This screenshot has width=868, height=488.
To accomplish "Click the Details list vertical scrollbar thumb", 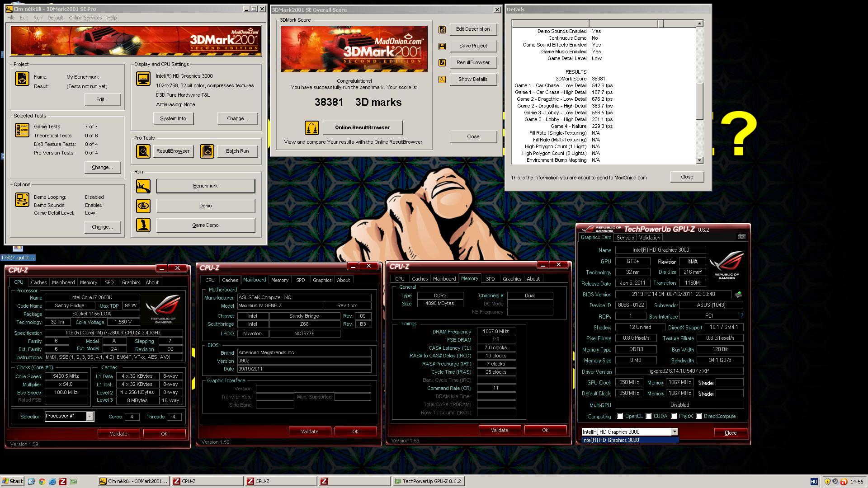I will tap(699, 102).
